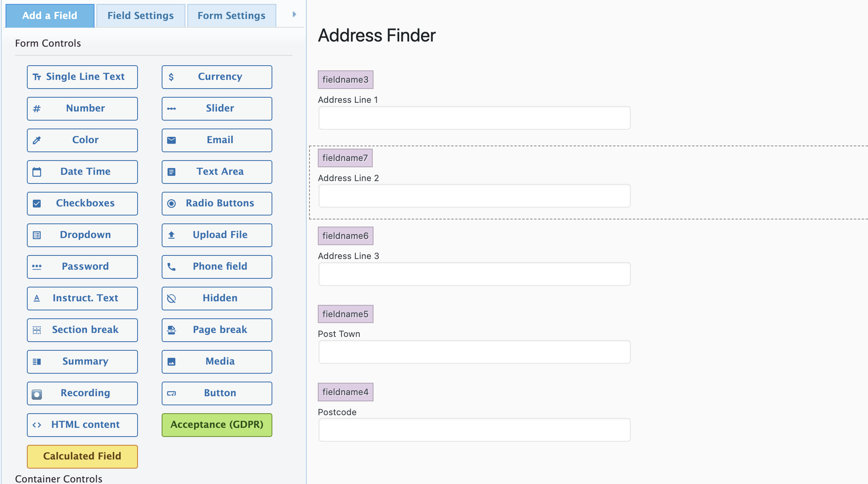Click the Phone field handset icon

click(x=172, y=267)
